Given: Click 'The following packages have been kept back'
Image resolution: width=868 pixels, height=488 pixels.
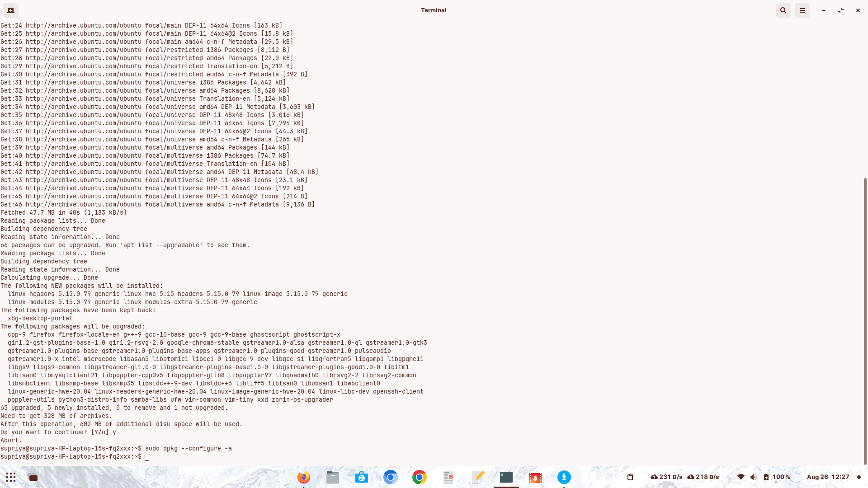Looking at the screenshot, I should pyautogui.click(x=78, y=310).
